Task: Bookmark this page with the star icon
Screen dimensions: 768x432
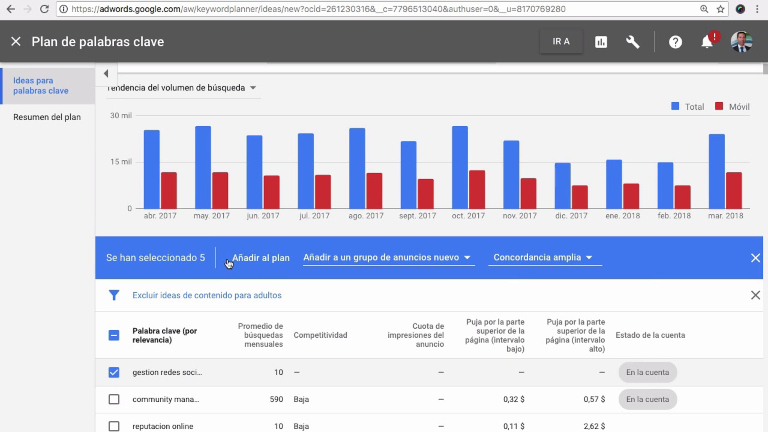Action: (720, 9)
